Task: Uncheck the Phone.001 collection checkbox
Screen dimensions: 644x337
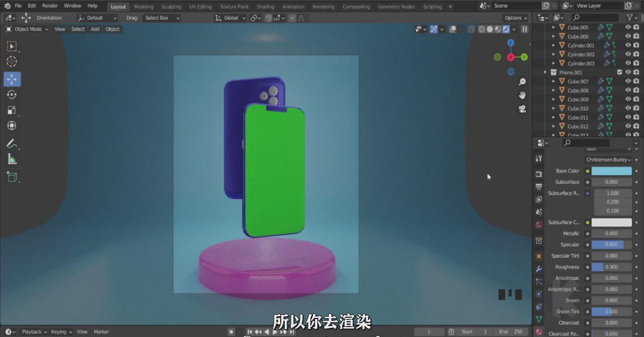Action: click(x=619, y=72)
